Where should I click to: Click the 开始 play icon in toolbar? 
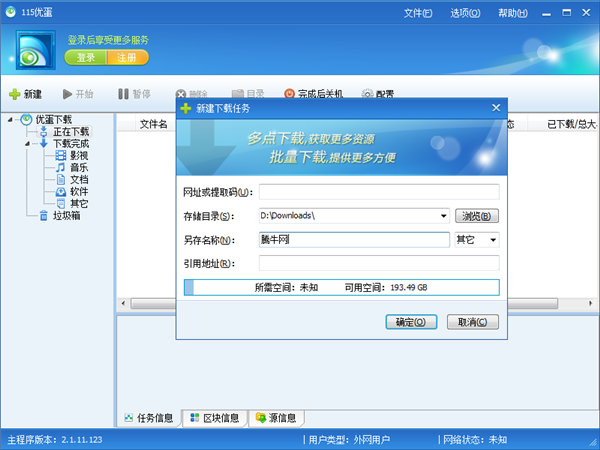coord(67,94)
